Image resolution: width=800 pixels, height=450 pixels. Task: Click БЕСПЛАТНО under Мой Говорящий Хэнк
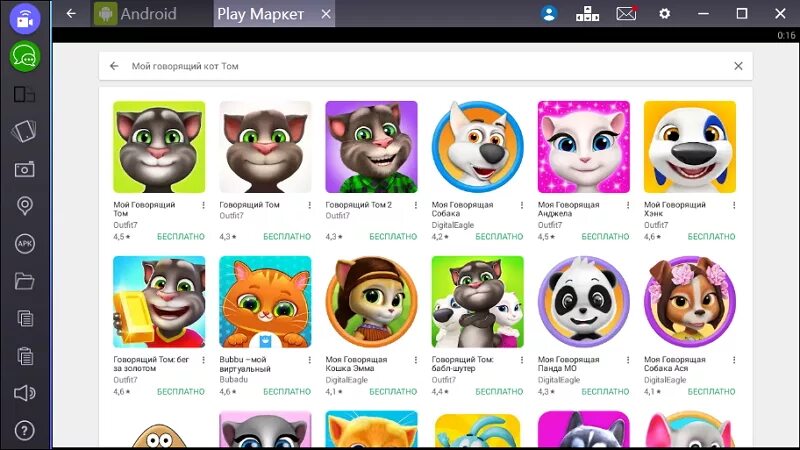(x=711, y=237)
